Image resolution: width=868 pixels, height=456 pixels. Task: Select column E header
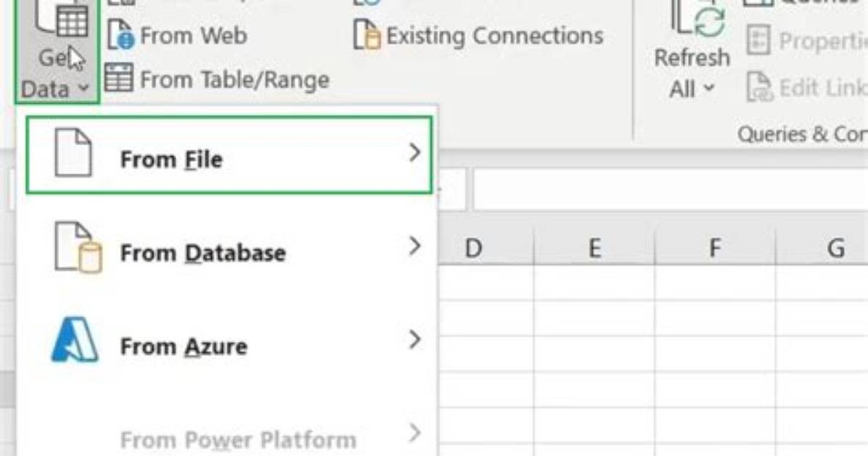[x=594, y=248]
